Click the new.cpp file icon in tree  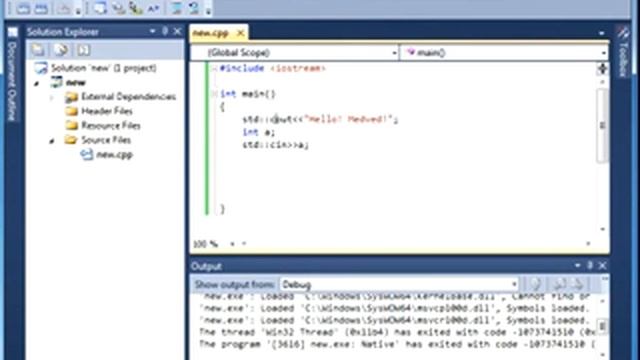(x=87, y=154)
